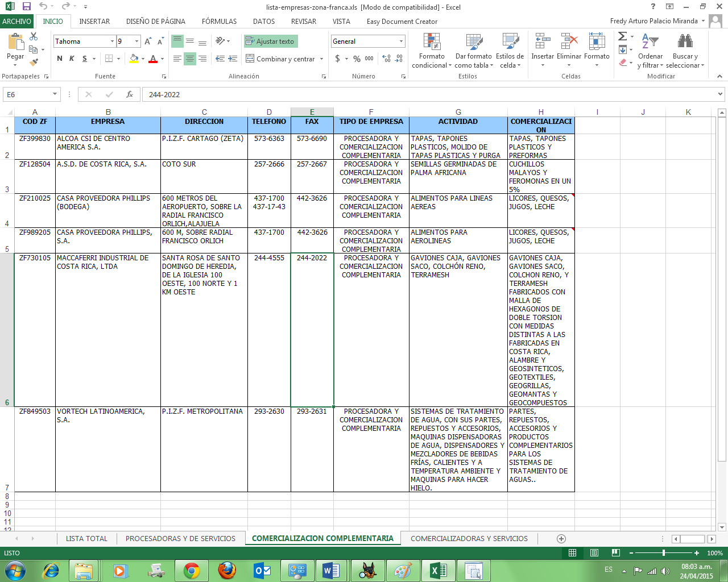Image resolution: width=728 pixels, height=582 pixels.
Task: Toggle middle vertical alignment
Action: tap(190, 41)
